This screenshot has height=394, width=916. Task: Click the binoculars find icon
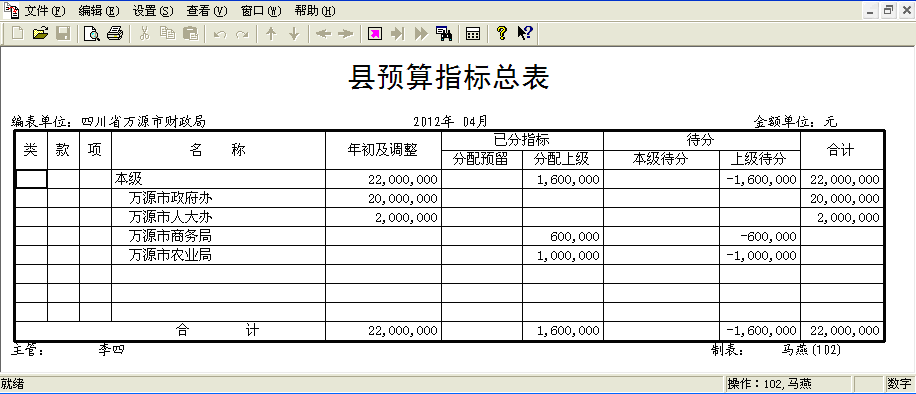444,33
